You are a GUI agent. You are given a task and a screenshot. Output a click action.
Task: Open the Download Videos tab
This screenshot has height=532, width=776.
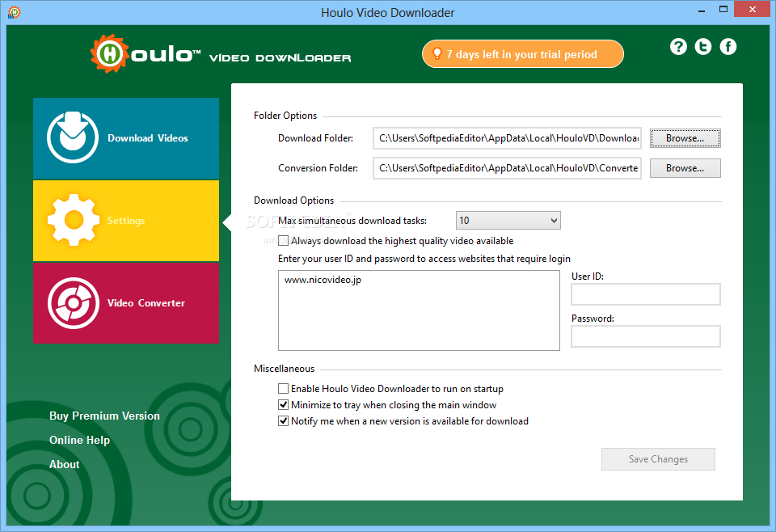[x=126, y=138]
